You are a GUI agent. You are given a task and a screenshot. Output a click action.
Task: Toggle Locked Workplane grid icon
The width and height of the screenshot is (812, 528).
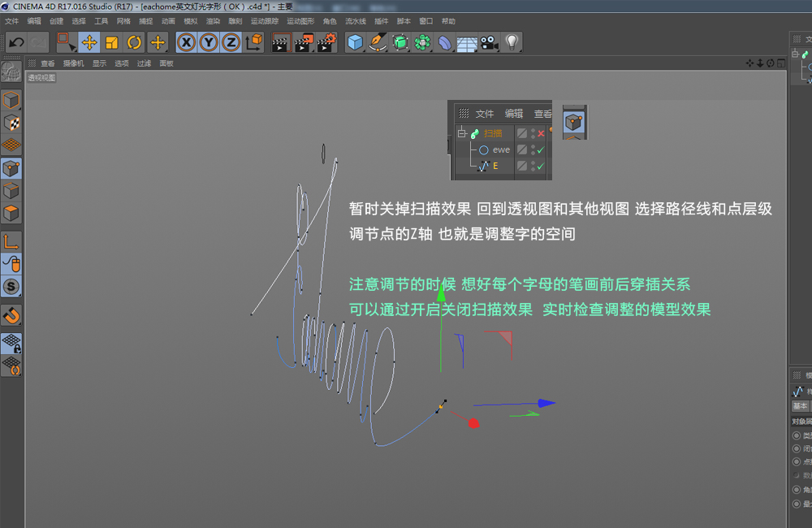11,343
